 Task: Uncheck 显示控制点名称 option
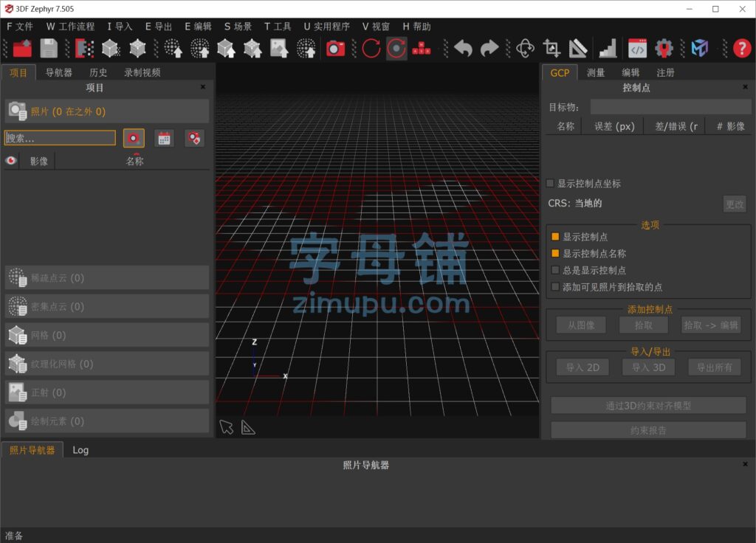(555, 254)
